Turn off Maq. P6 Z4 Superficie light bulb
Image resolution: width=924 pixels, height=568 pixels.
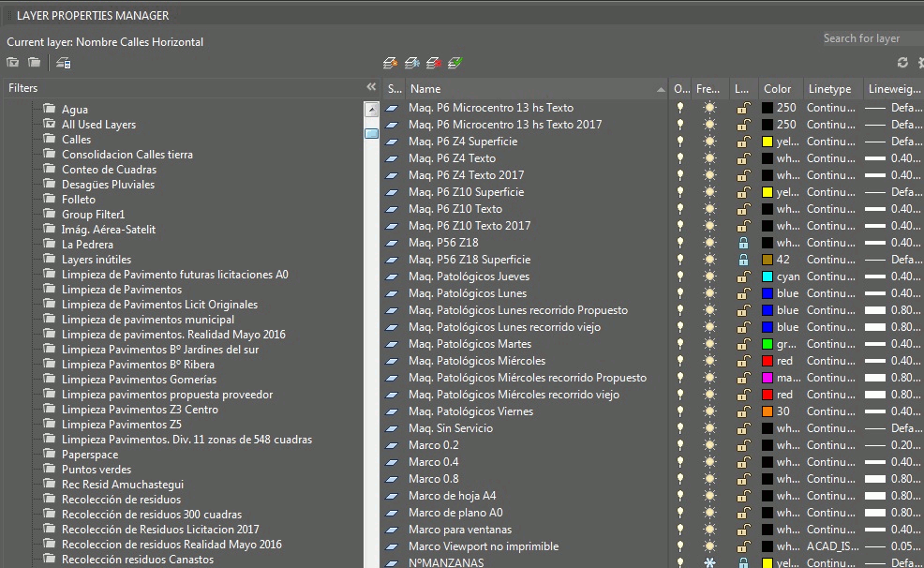point(680,142)
